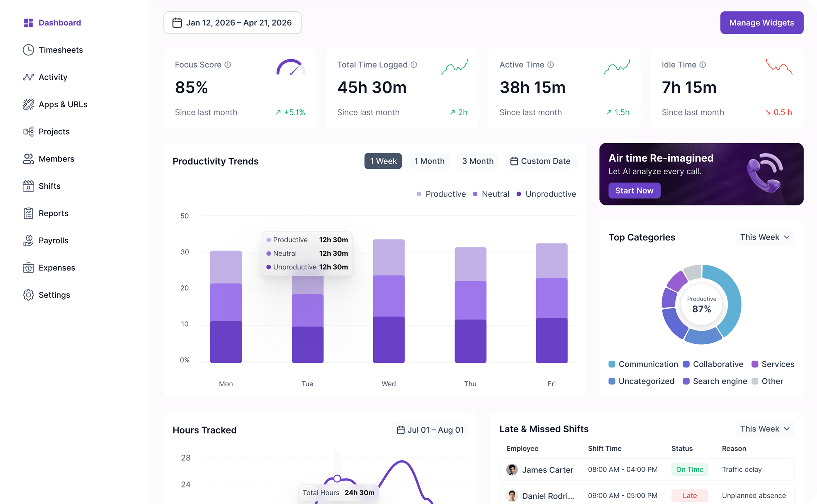Toggle Neutral series in chart legend
The height and width of the screenshot is (504, 817).
tap(491, 194)
